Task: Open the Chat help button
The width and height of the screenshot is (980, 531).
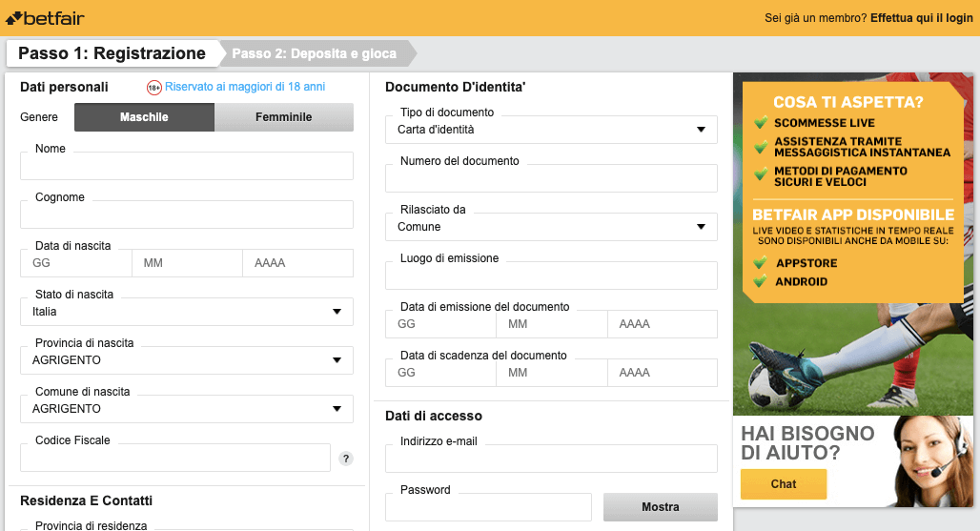Action: pyautogui.click(x=783, y=484)
